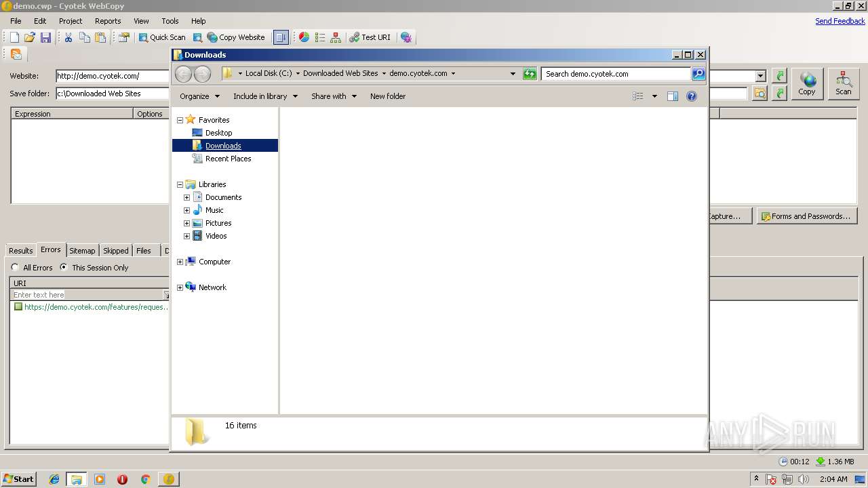Select the This Session Only radio button
This screenshot has height=488, width=868.
tap(64, 268)
